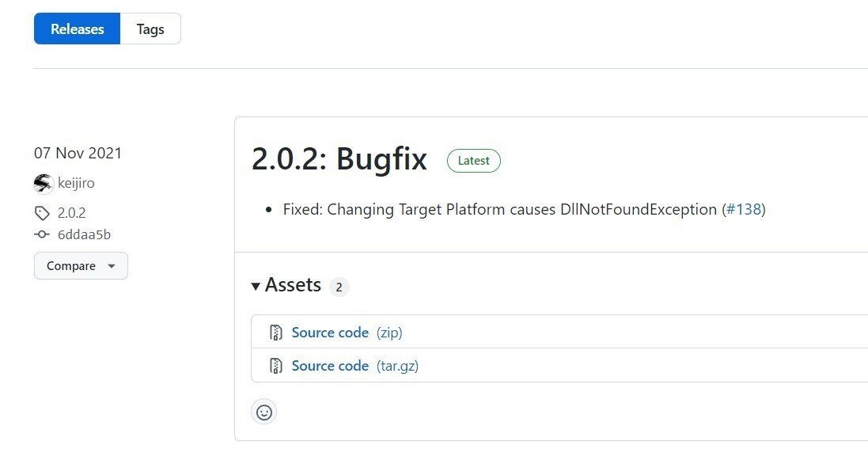Click the tar.gz archive file icon
The height and width of the screenshot is (453, 868).
click(x=275, y=366)
